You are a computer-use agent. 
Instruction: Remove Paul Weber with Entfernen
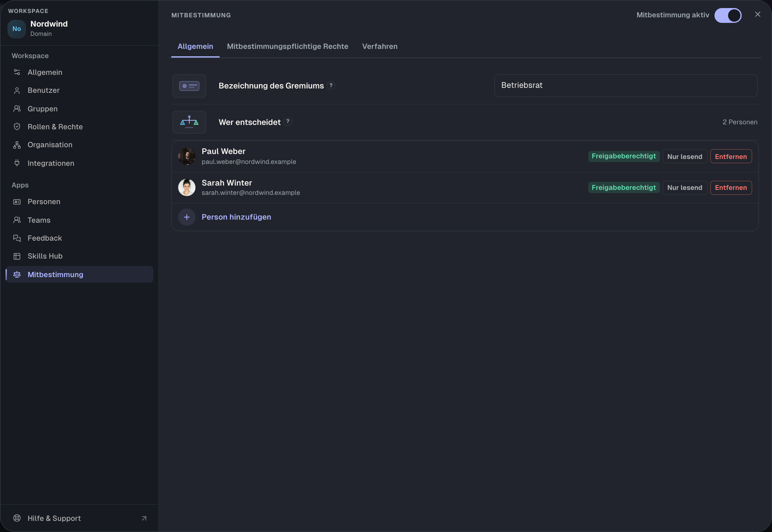[x=731, y=156]
